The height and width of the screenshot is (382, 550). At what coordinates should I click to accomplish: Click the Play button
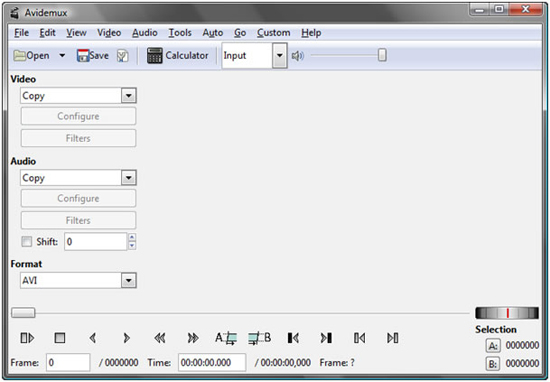coord(27,338)
